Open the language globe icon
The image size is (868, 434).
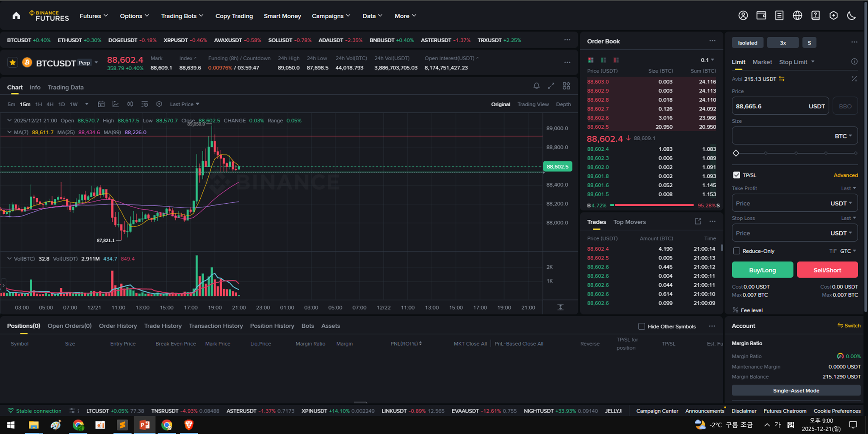[797, 16]
